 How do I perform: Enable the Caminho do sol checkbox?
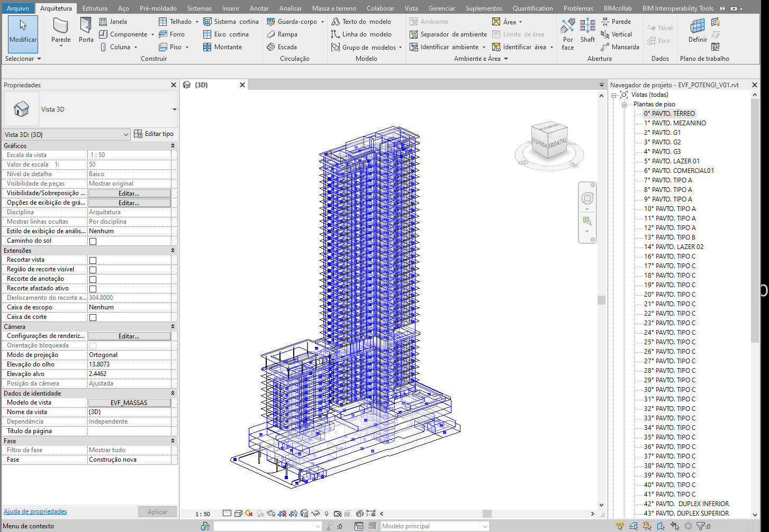point(93,241)
